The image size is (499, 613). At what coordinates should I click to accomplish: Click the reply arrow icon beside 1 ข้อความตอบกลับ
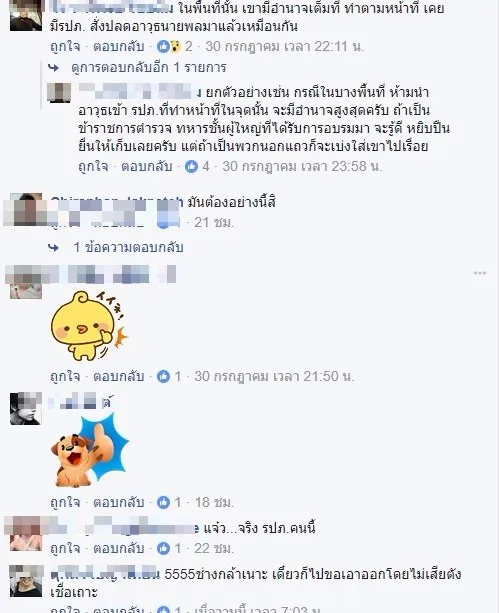coord(54,247)
